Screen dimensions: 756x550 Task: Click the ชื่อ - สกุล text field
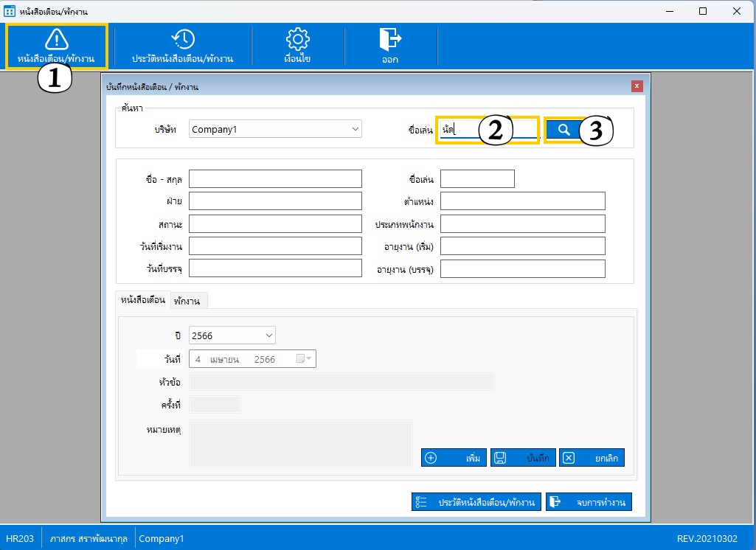pos(275,179)
